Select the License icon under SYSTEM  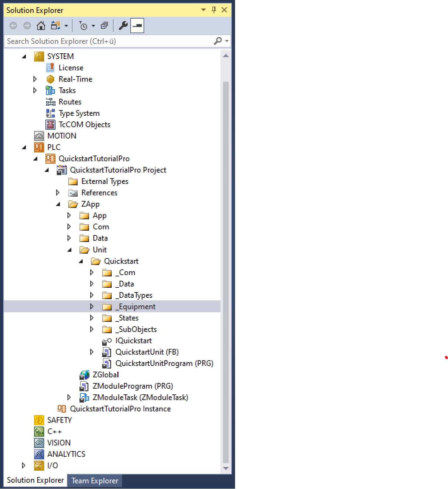coord(50,68)
